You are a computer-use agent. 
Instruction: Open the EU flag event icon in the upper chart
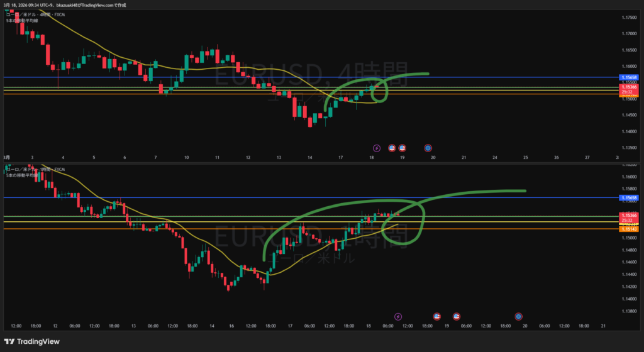tap(428, 148)
